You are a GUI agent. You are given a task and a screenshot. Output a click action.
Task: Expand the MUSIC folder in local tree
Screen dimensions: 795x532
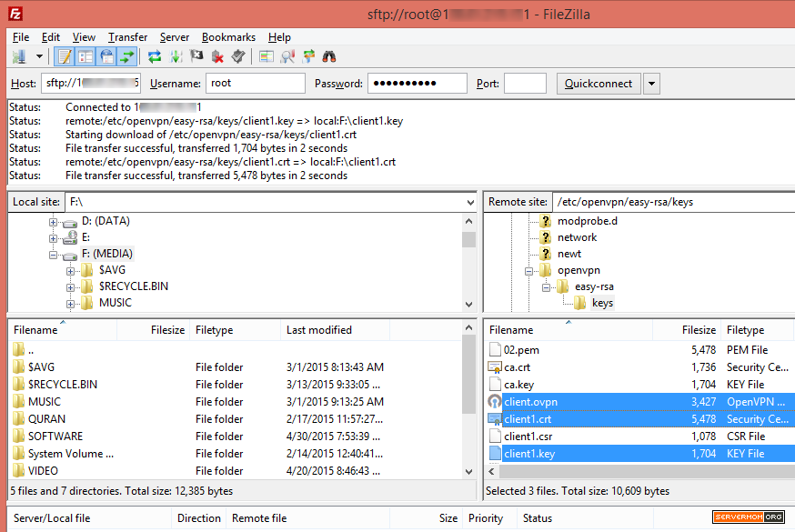point(70,304)
